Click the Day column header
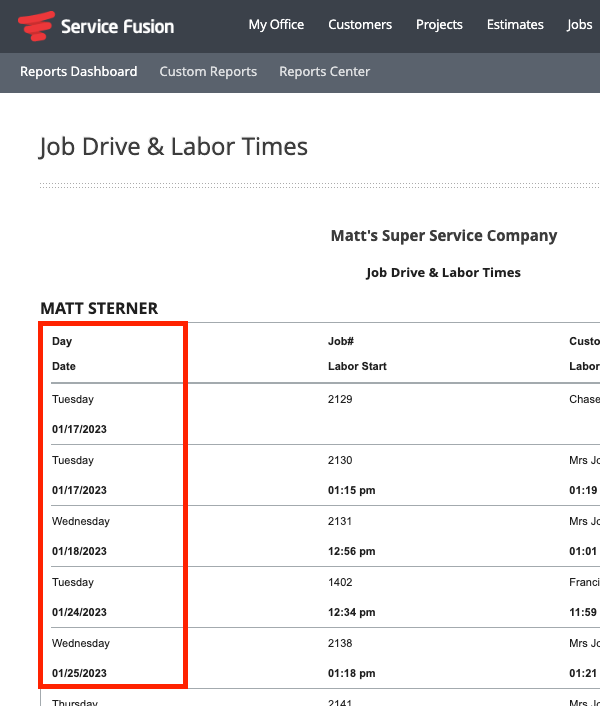 pos(62,341)
